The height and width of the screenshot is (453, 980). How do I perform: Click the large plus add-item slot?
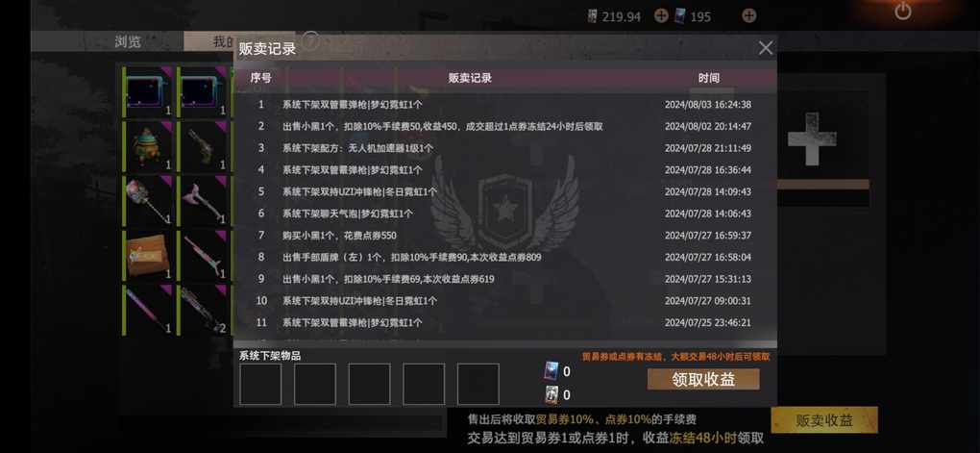pyautogui.click(x=812, y=138)
